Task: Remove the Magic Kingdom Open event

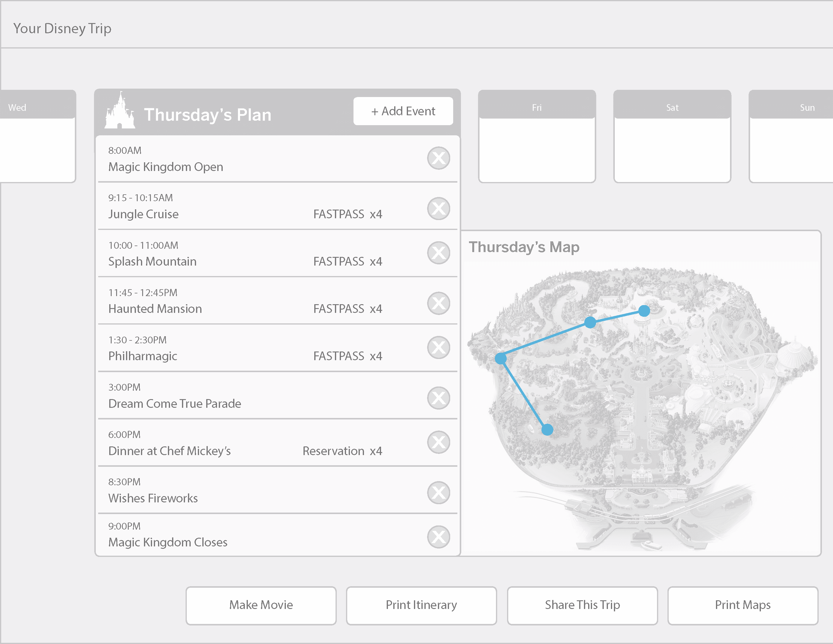Action: tap(438, 158)
